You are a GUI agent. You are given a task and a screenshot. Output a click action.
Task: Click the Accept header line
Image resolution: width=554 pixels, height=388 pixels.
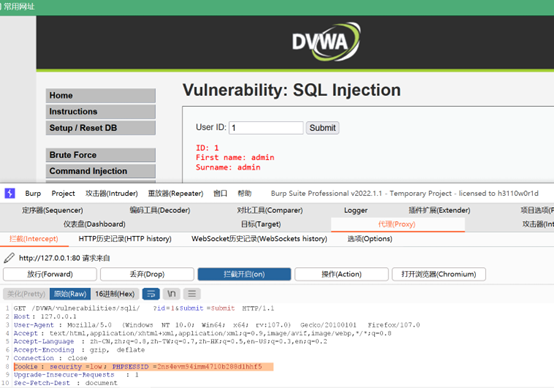point(202,333)
